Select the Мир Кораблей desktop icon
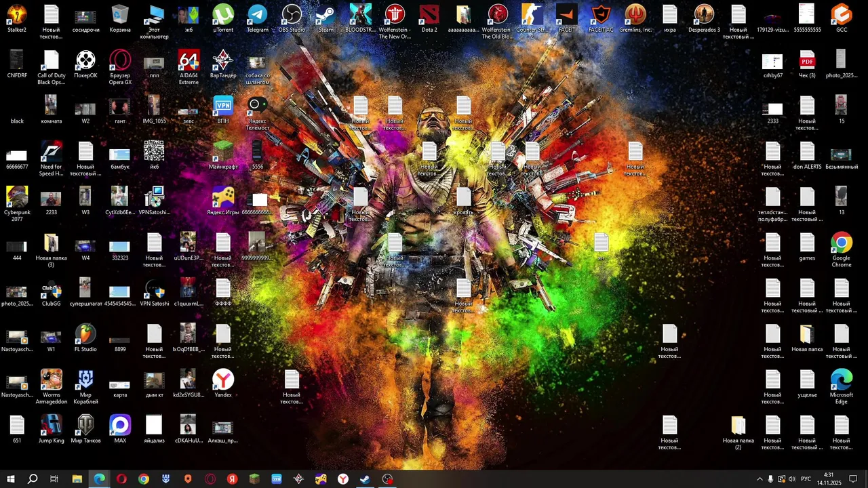Image resolution: width=868 pixels, height=488 pixels. pos(85,387)
